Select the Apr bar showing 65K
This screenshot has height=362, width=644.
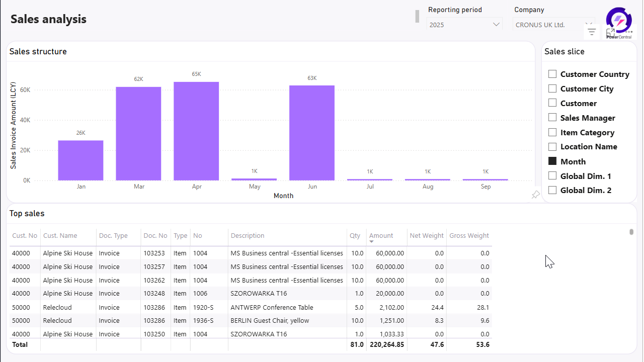pyautogui.click(x=196, y=131)
